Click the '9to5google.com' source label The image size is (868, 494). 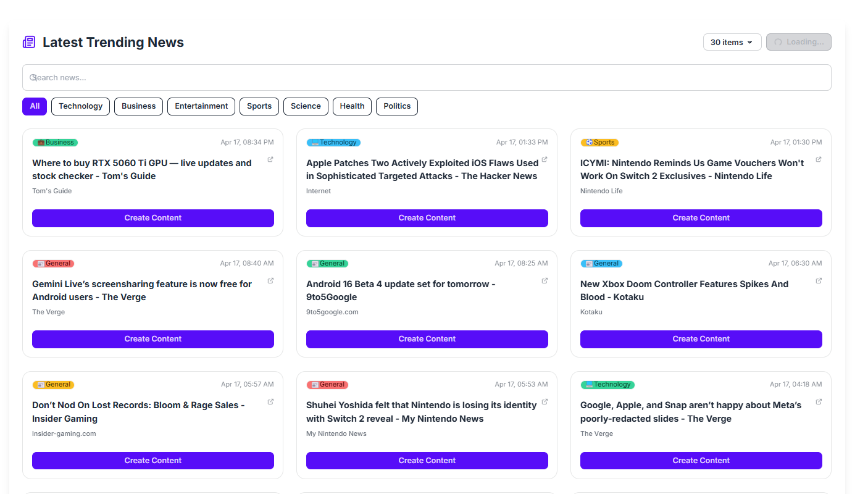(x=332, y=312)
